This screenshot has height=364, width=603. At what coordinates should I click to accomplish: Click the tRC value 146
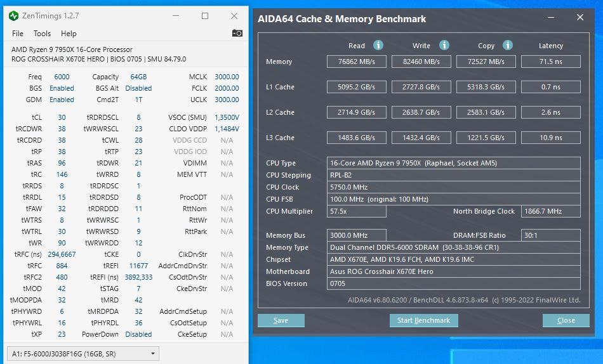click(62, 174)
